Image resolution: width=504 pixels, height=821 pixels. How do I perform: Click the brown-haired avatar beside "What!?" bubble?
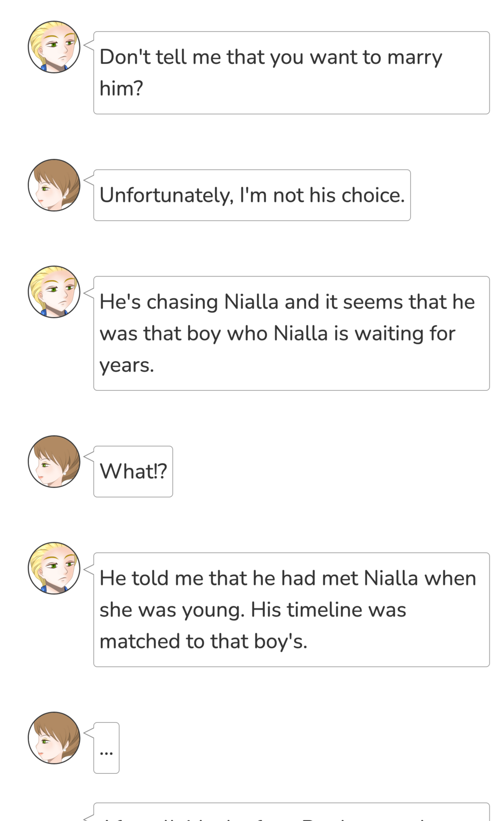coord(54,461)
